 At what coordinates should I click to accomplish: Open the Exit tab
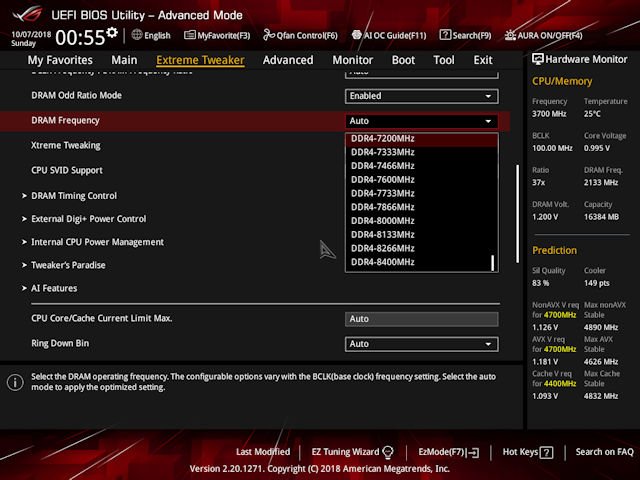pyautogui.click(x=483, y=60)
